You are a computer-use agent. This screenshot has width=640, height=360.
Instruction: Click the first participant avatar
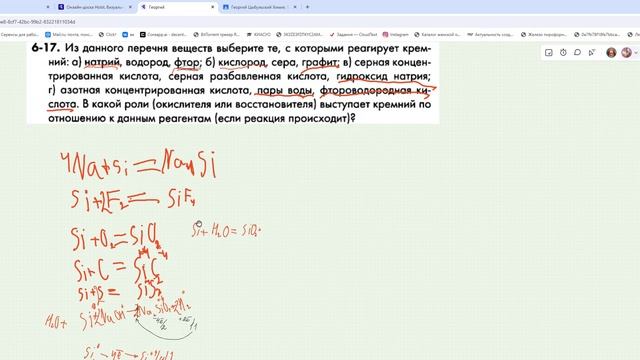tap(611, 53)
